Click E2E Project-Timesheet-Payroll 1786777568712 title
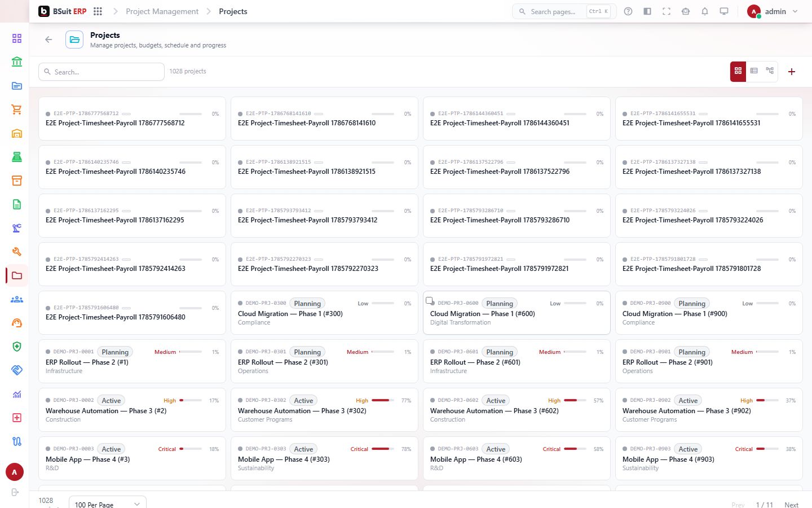 (x=115, y=123)
